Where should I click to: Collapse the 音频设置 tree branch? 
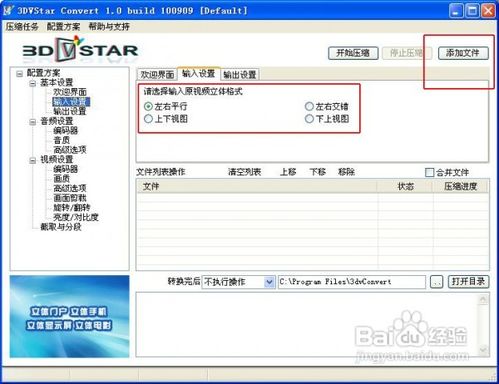click(32, 122)
